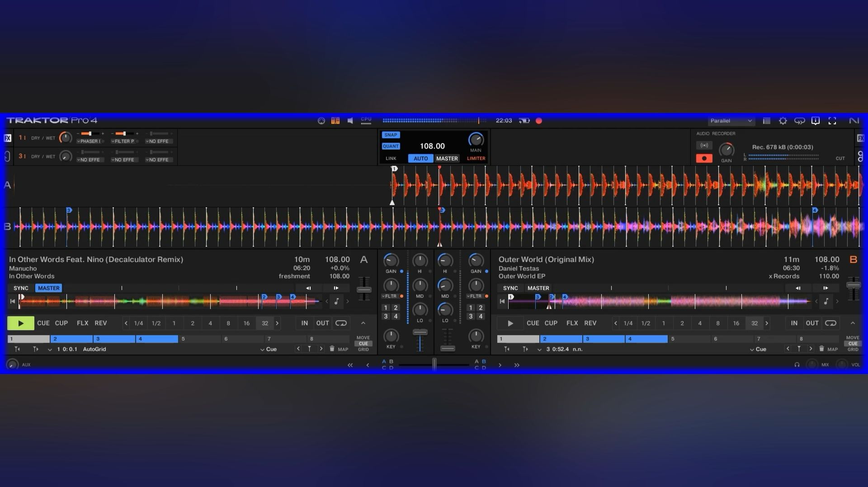Click the battery indicator icon in header
Image resolution: width=868 pixels, height=487 pixels.
(524, 121)
